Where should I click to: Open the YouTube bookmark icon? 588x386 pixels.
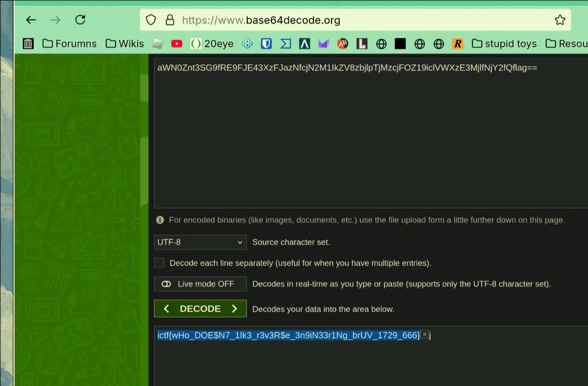click(177, 44)
